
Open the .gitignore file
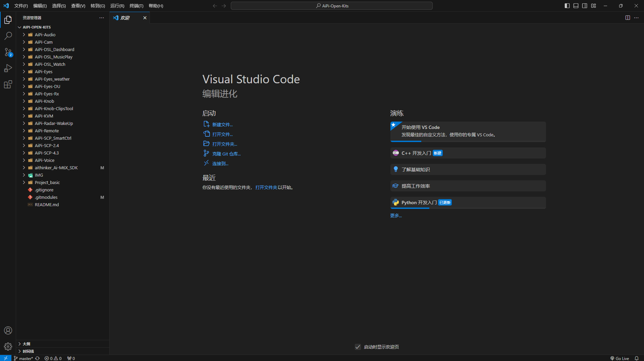(x=62, y=190)
